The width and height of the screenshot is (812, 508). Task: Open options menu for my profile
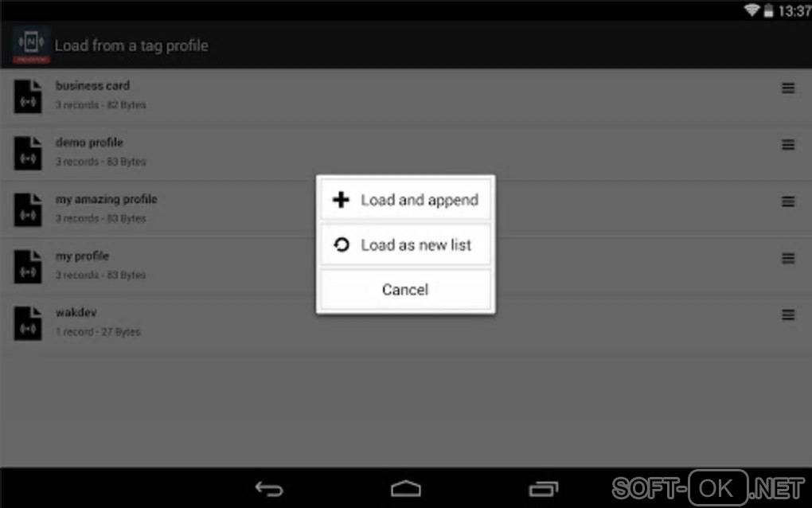(788, 258)
